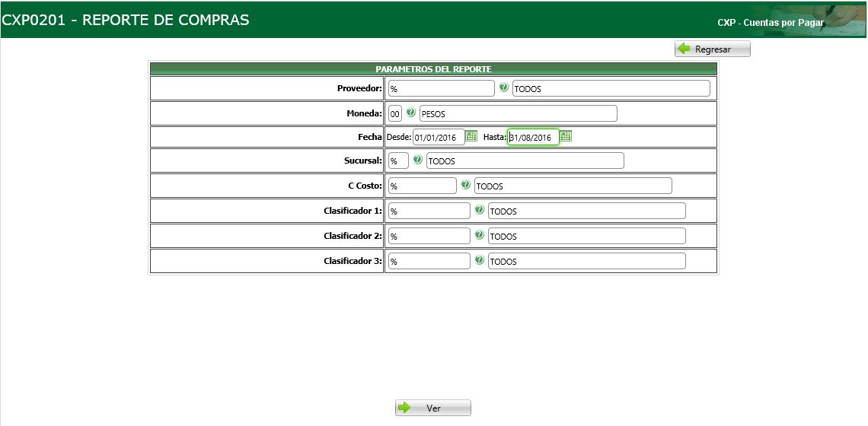Focus the Moneda code field with 00

pyautogui.click(x=395, y=113)
